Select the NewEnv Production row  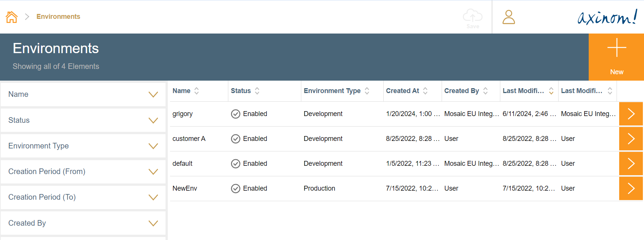pyautogui.click(x=319, y=188)
